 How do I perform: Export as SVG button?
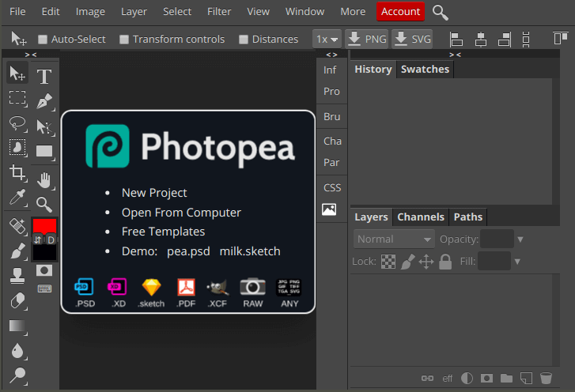(412, 39)
